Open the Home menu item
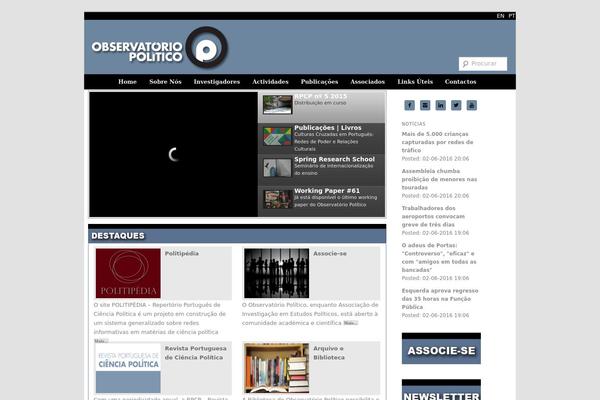600x400 pixels. coord(127,82)
